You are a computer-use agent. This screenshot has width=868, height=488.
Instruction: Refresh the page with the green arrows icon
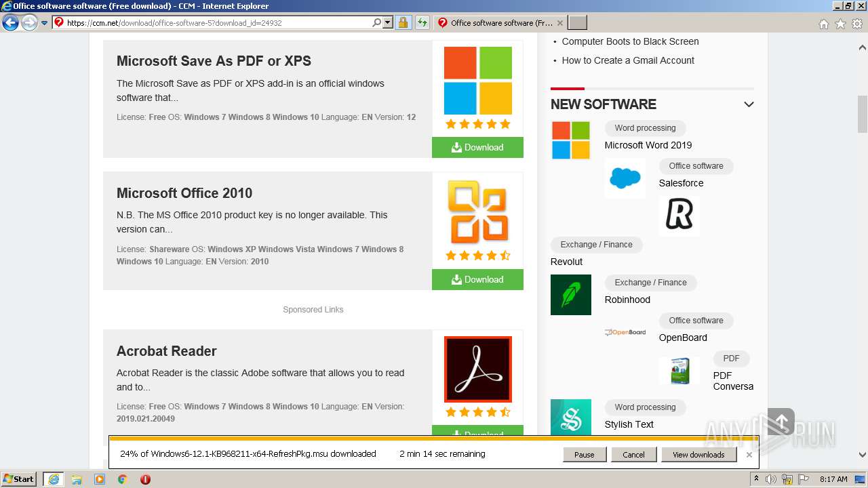pyautogui.click(x=422, y=22)
